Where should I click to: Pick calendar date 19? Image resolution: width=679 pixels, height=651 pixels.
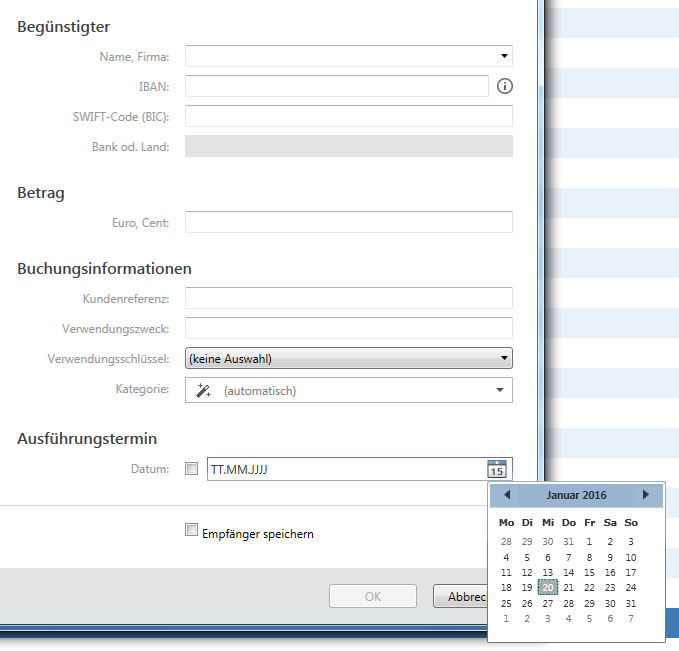pyautogui.click(x=527, y=588)
